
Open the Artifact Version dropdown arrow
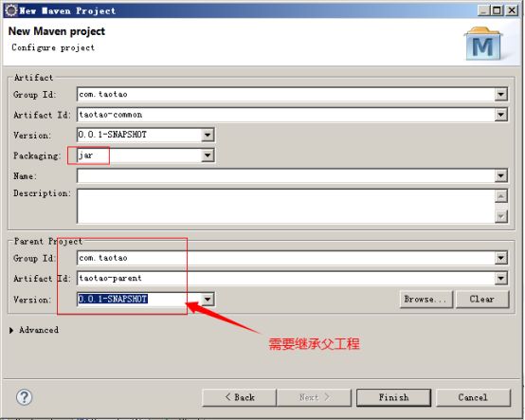pyautogui.click(x=208, y=135)
